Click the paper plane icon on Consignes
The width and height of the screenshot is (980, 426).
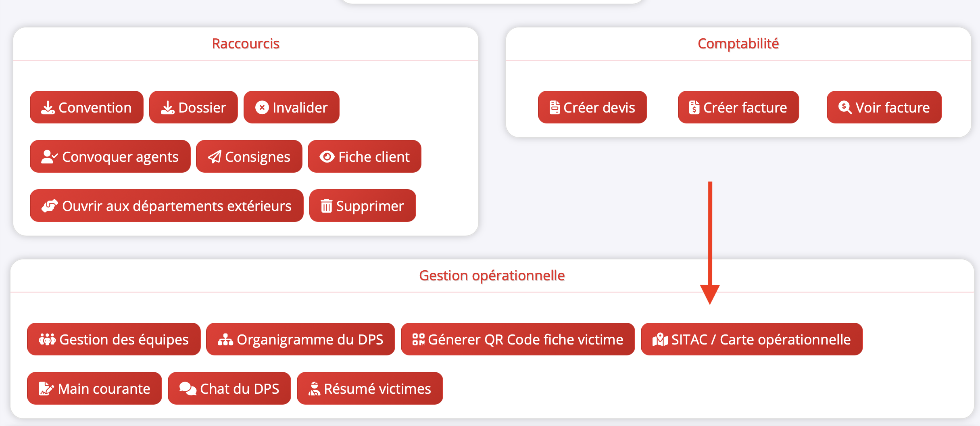point(215,157)
